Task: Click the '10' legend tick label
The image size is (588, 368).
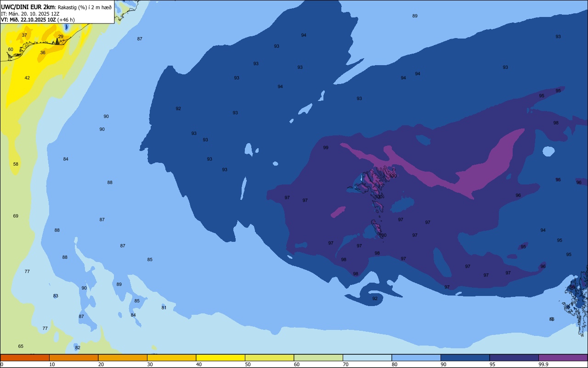Action: coord(52,364)
